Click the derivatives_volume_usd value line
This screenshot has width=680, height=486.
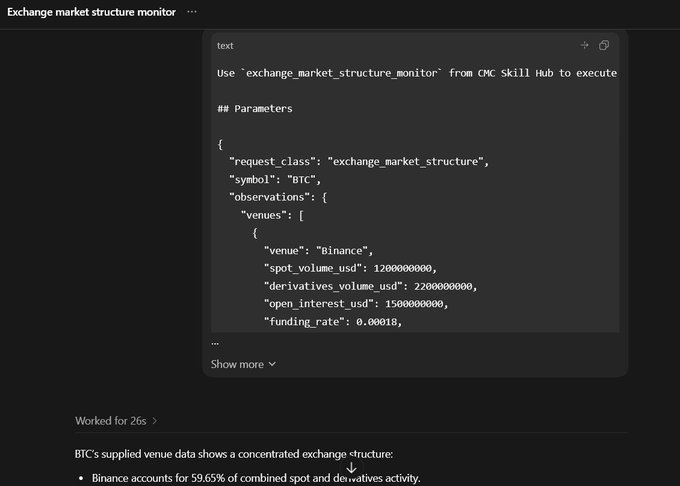tap(371, 286)
